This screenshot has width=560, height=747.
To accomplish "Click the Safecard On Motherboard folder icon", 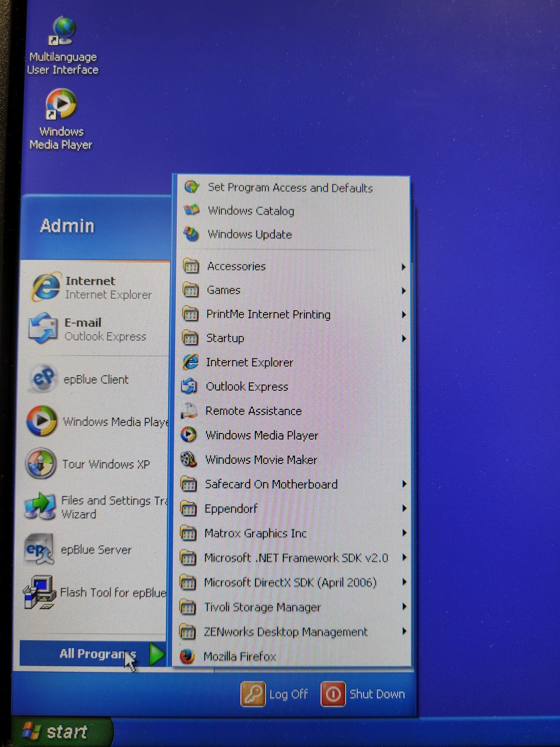I will click(188, 484).
